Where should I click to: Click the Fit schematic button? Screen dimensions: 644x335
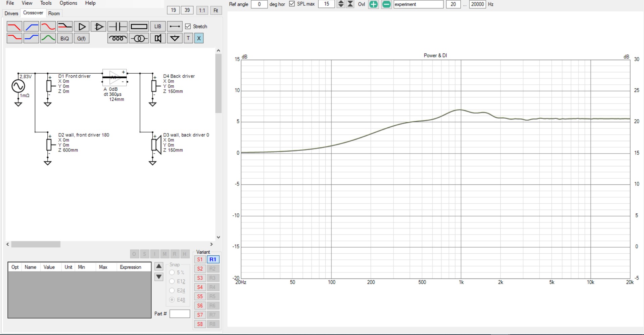(216, 10)
